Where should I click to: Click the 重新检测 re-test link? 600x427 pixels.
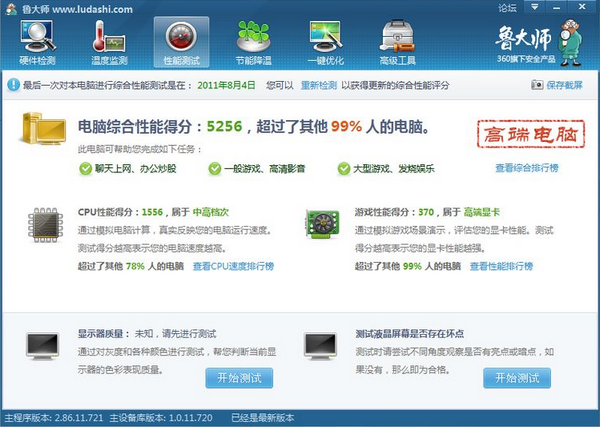[x=318, y=85]
